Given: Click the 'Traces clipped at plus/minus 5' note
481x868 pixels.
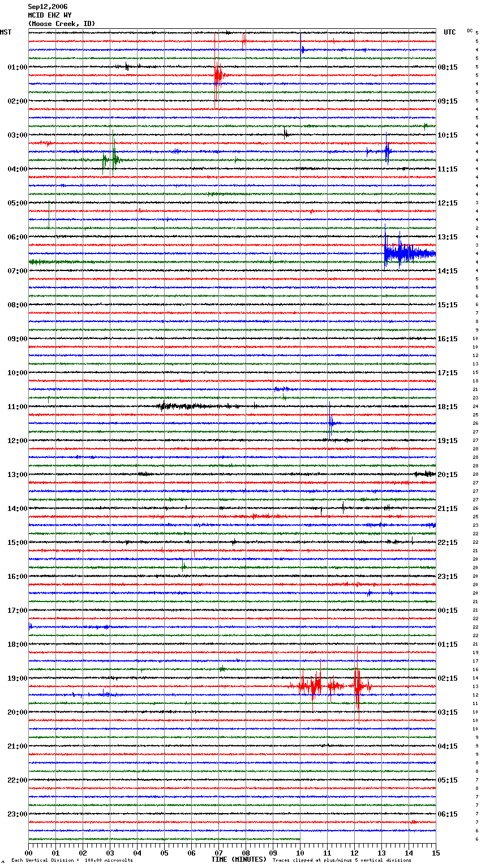Looking at the screenshot, I should point(342,860).
